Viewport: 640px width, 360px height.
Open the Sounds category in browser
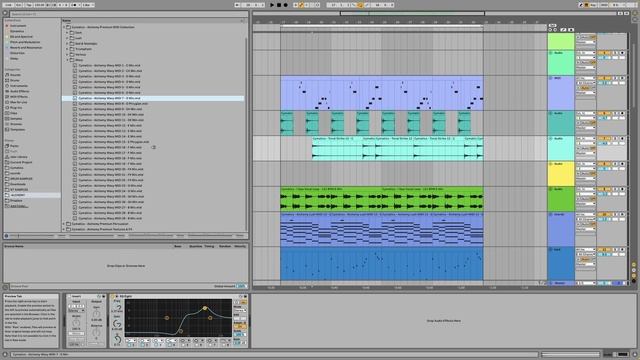point(15,75)
